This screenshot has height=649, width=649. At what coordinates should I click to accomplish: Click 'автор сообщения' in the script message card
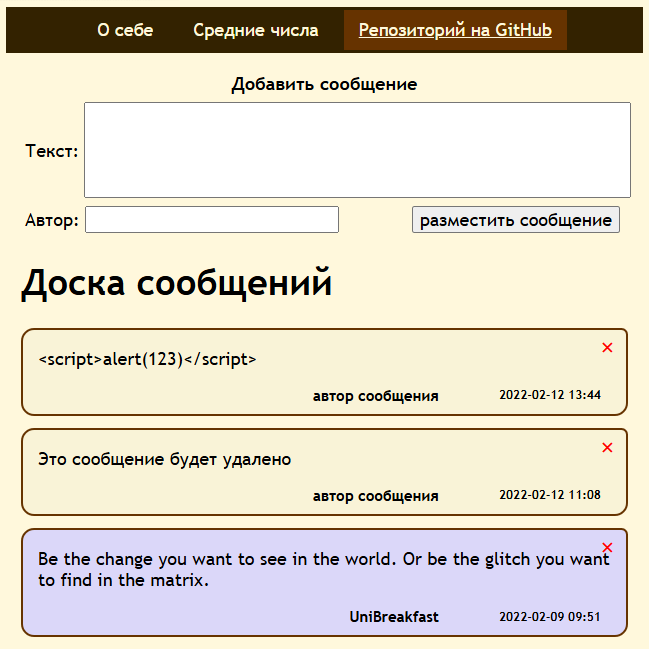[x=375, y=396]
